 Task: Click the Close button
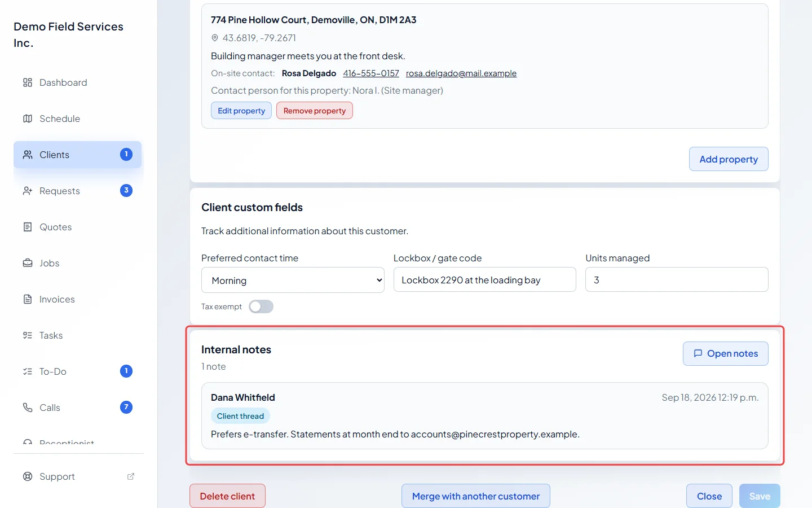709,496
